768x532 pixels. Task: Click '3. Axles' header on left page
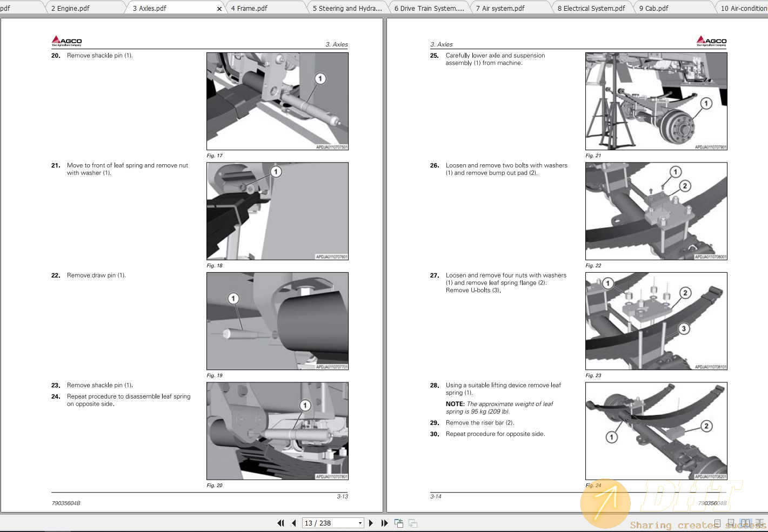(x=337, y=45)
